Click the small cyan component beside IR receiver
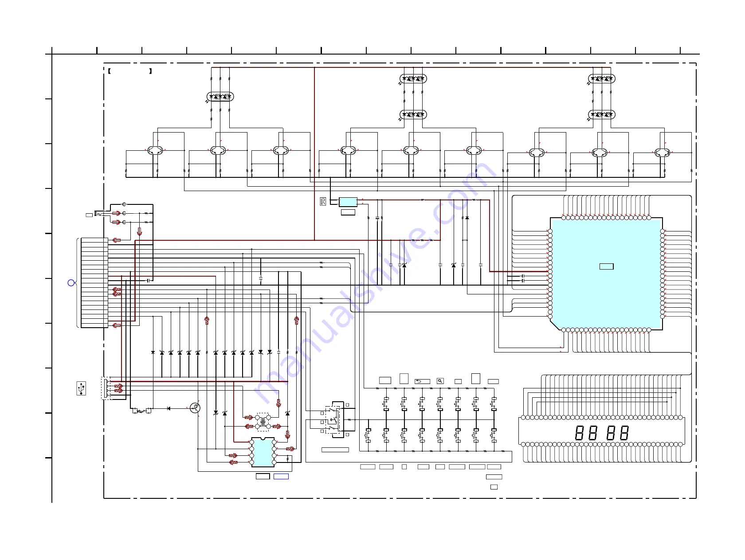This screenshot has height=560, width=745. [x=348, y=202]
